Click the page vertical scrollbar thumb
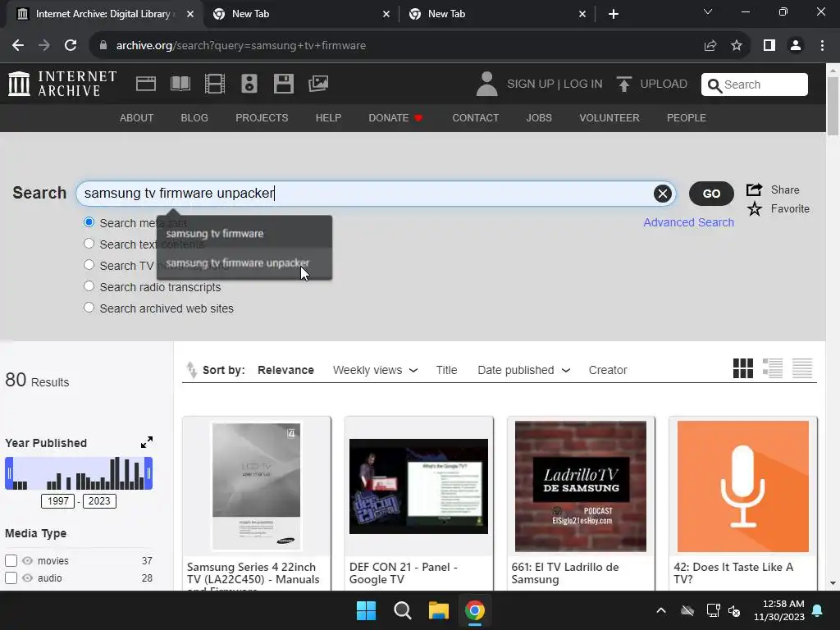840x630 pixels. (833, 106)
